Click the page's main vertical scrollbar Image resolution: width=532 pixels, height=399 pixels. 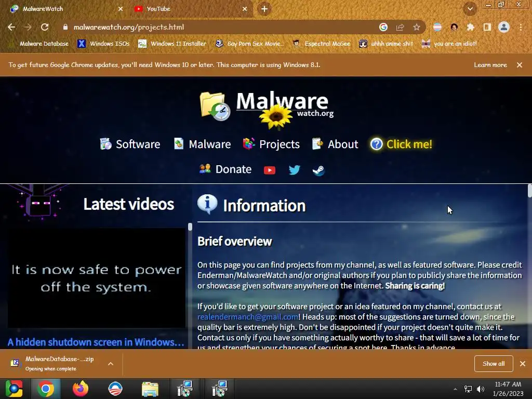529,191
